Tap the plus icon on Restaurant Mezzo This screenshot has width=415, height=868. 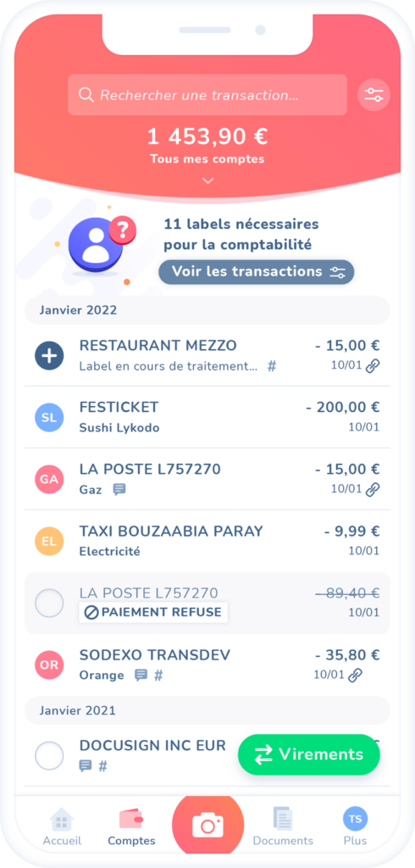click(49, 356)
